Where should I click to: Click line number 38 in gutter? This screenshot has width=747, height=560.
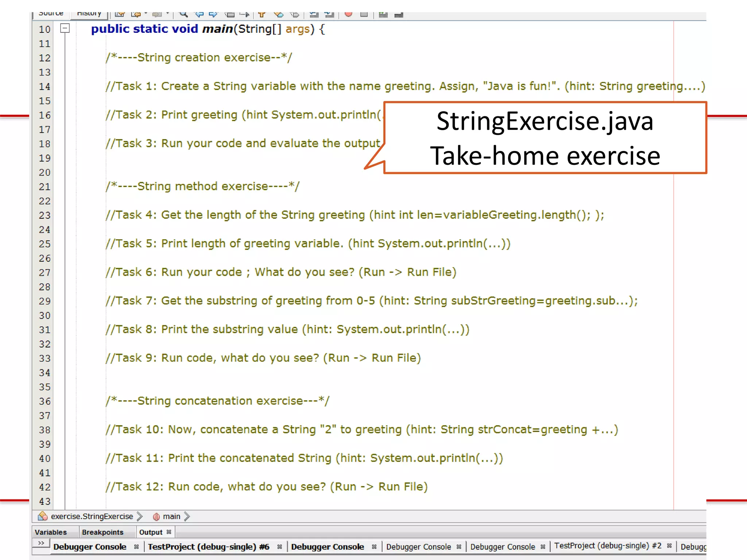pos(44,430)
